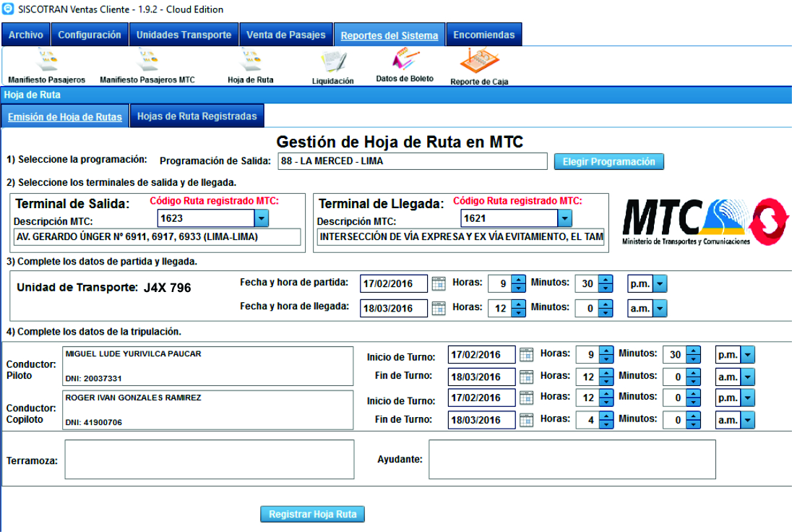Open the Venta de Pasajes menu

(x=286, y=35)
